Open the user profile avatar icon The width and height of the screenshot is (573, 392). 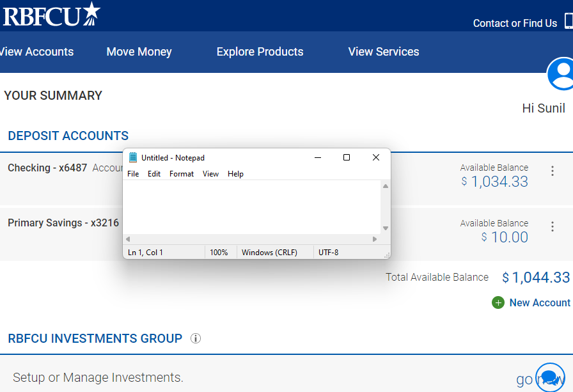(x=561, y=74)
